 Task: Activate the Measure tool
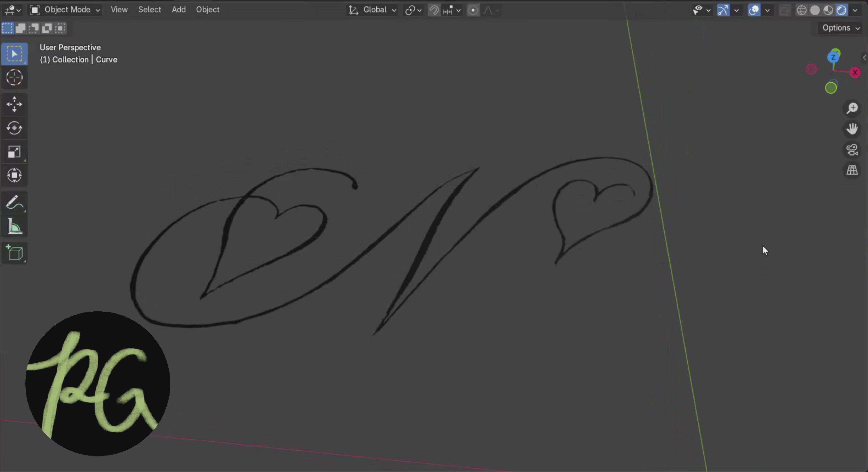click(14, 227)
